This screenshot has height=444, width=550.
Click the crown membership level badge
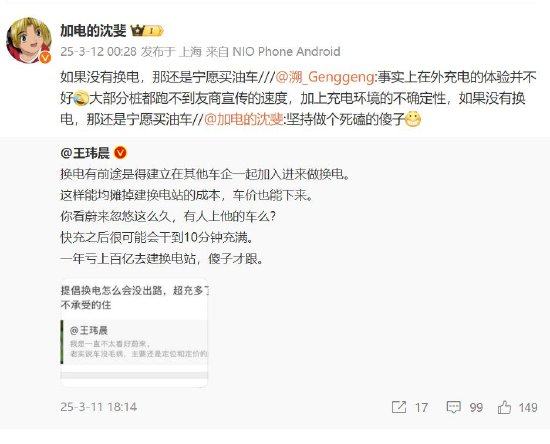147,31
